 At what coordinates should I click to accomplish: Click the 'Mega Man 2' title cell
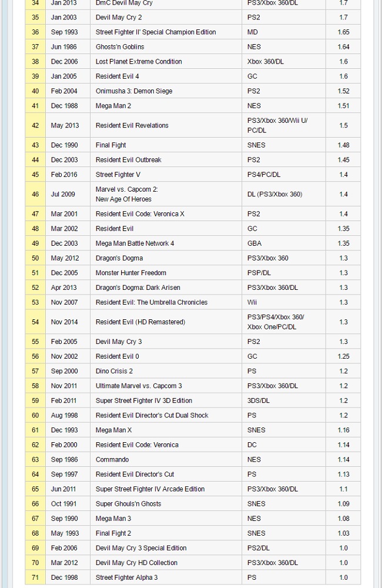113,106
